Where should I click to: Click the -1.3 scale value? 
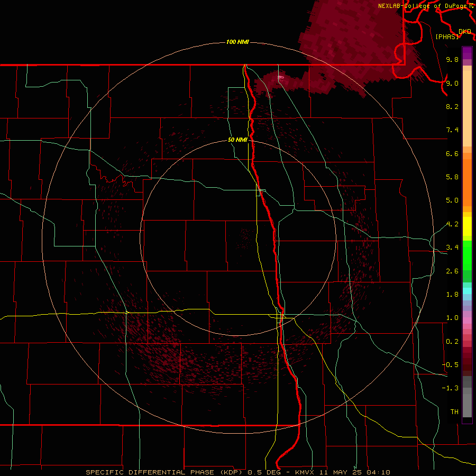point(450,388)
